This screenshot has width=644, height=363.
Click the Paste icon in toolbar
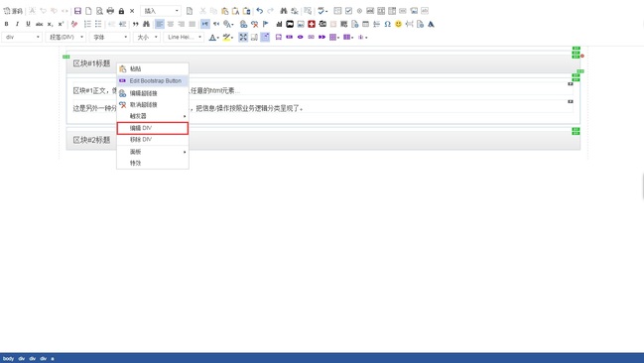point(224,11)
